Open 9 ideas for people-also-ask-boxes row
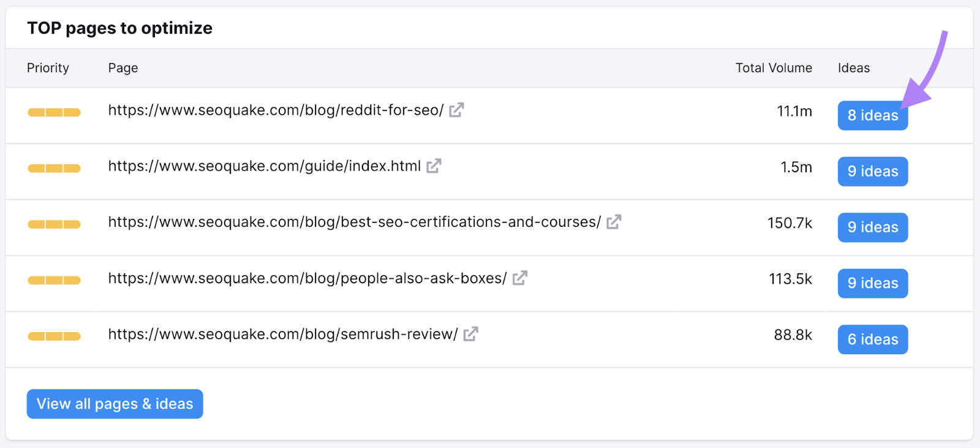The image size is (980, 448). pos(873,283)
